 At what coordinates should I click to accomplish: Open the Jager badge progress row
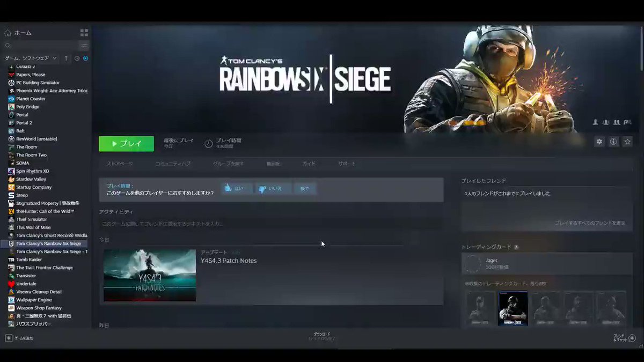point(547,264)
